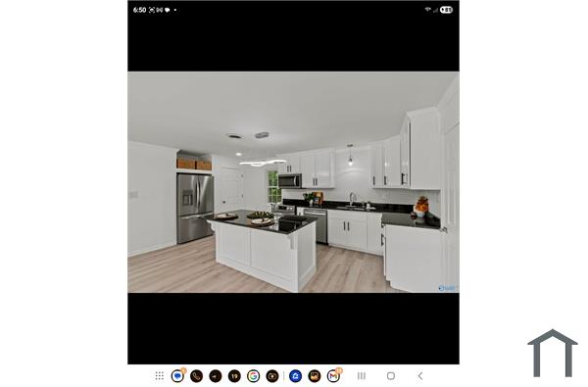Open the Calendar app showing 19
This screenshot has height=387, width=588.
click(234, 376)
